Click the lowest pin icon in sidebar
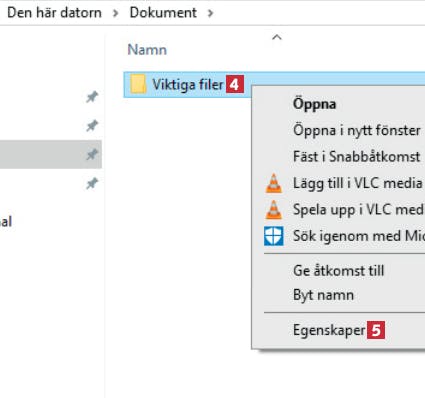Image resolution: width=425 pixels, height=398 pixels. point(92,183)
